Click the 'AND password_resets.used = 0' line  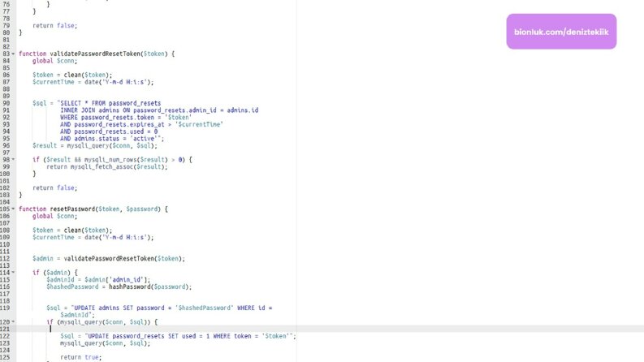point(109,131)
